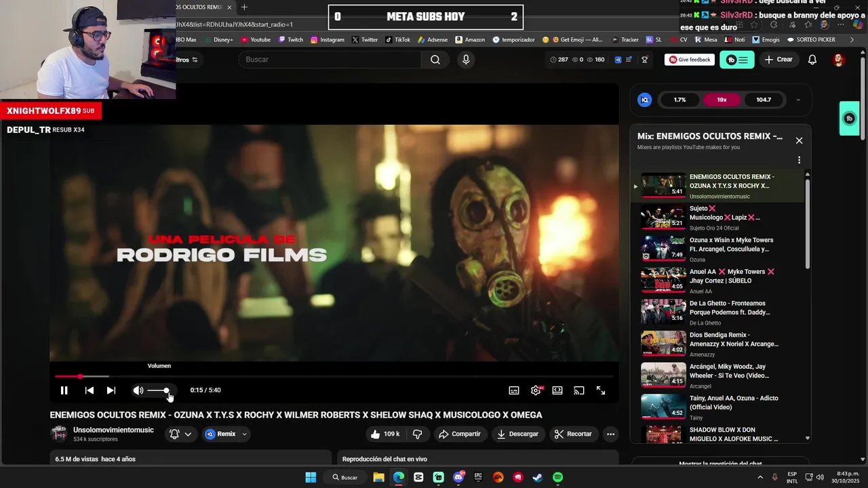Click the Compartir share button

[x=460, y=434]
